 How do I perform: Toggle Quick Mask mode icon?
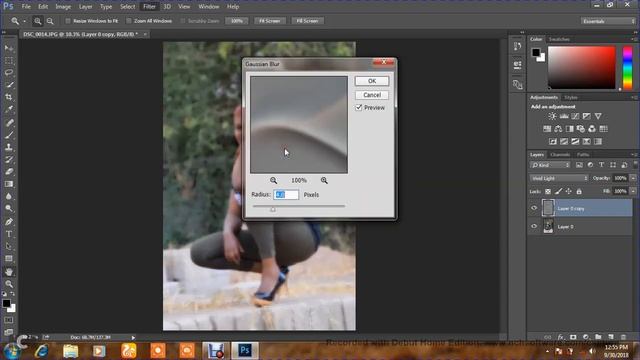(x=9, y=320)
